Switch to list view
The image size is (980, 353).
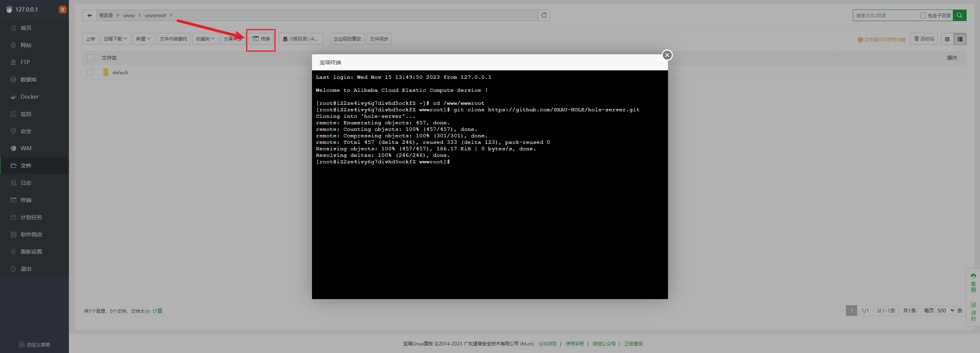pyautogui.click(x=960, y=39)
